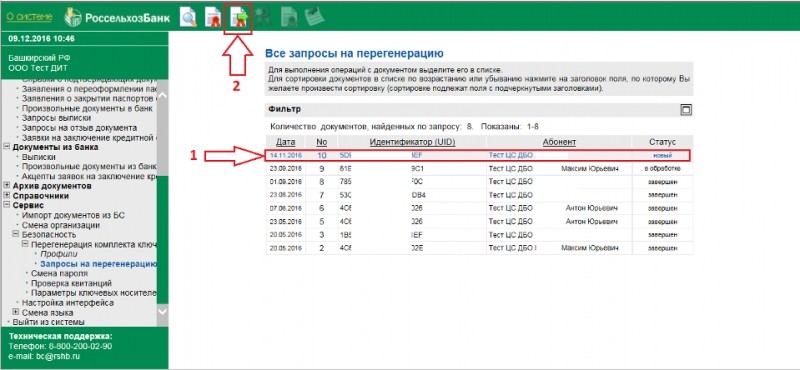Collapse the Документы из банка tree node

(x=7, y=147)
